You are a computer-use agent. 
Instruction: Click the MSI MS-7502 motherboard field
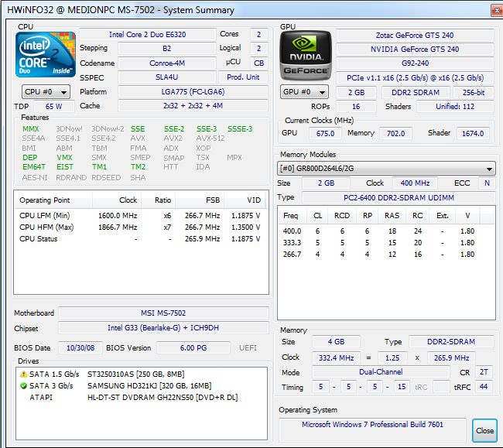(x=163, y=313)
